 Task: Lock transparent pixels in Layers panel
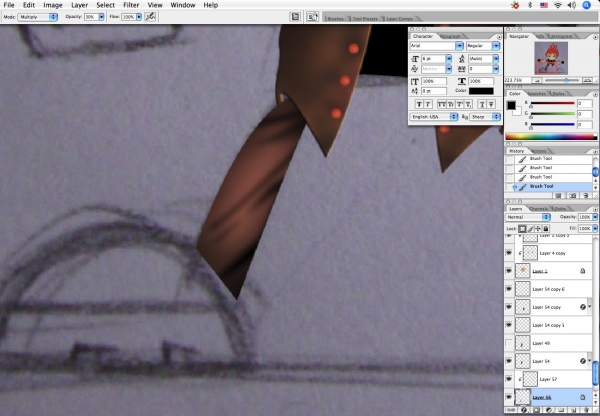coord(522,228)
